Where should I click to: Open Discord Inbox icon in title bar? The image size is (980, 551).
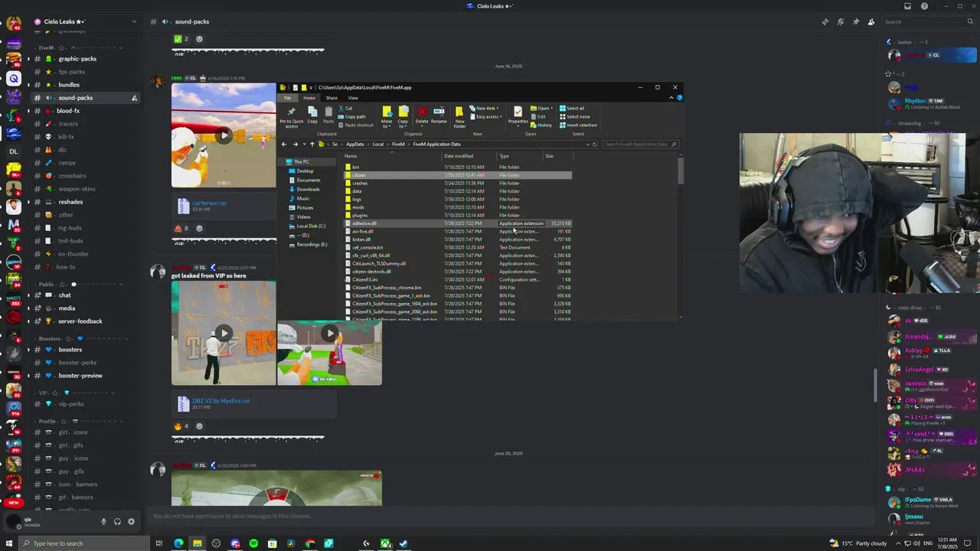pyautogui.click(x=907, y=6)
